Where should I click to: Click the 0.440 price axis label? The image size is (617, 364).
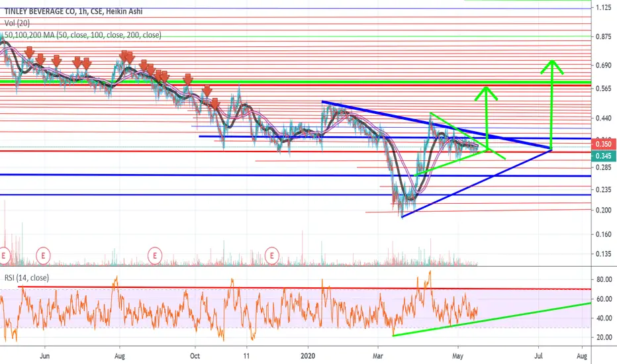pyautogui.click(x=603, y=118)
